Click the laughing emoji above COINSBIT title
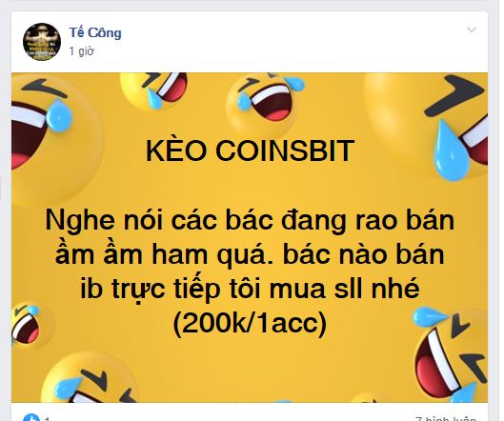 coord(262,100)
